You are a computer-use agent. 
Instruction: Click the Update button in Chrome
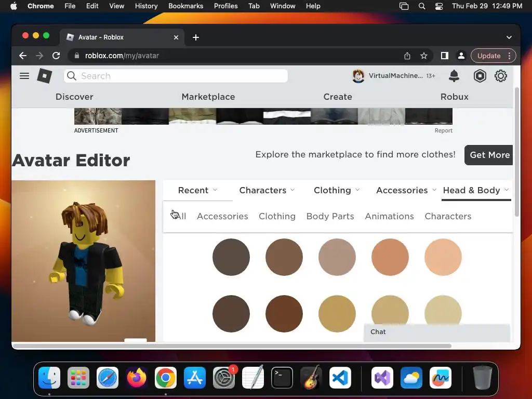(x=488, y=56)
